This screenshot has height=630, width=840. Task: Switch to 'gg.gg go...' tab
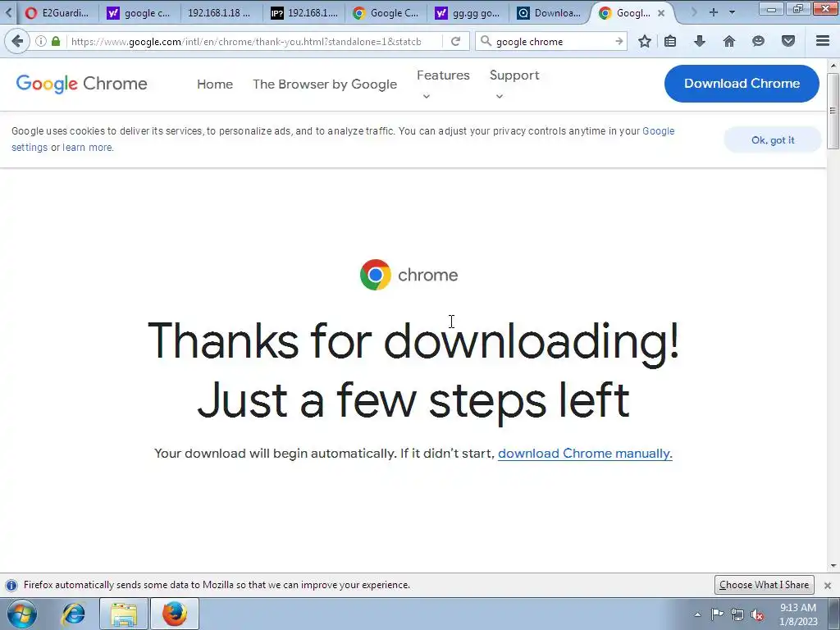pyautogui.click(x=468, y=13)
